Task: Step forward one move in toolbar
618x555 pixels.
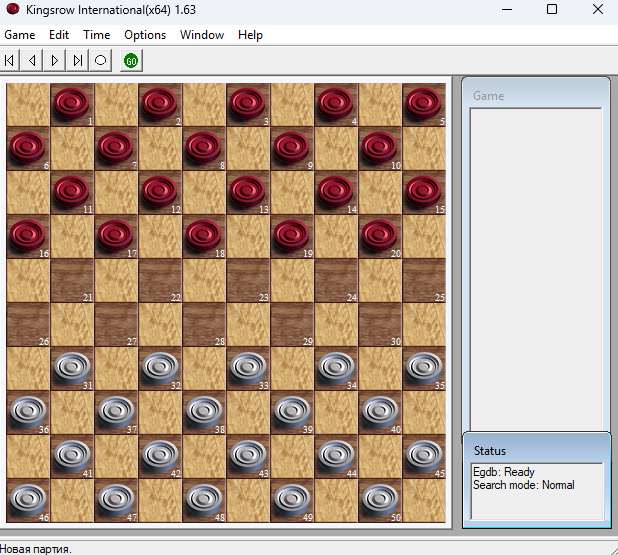Action: coord(55,61)
